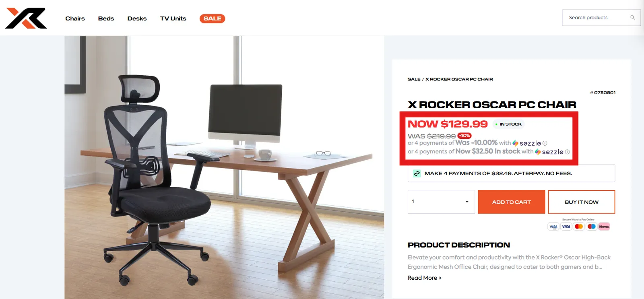Click the second Sezzle info icon

point(568,152)
